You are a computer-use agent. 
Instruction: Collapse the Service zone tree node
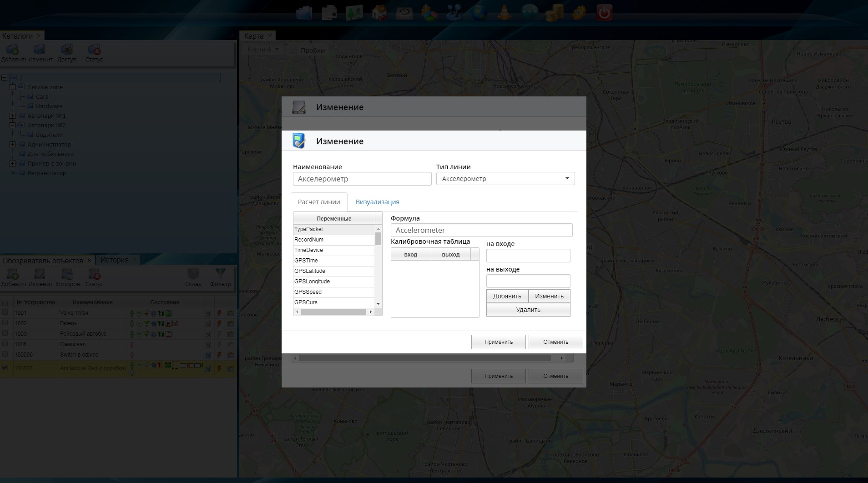[x=13, y=87]
